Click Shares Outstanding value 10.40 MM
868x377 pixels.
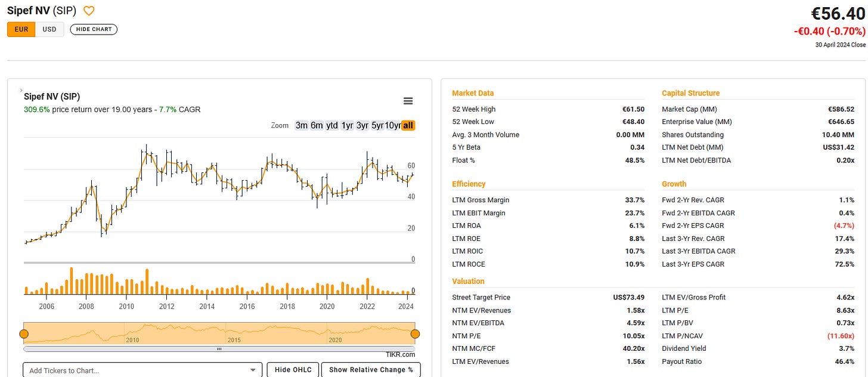pyautogui.click(x=838, y=135)
